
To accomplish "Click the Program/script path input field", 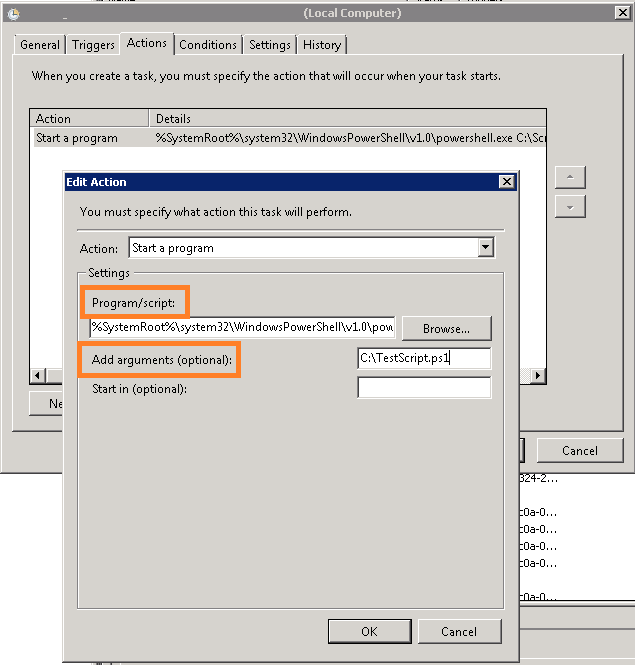I will pyautogui.click(x=242, y=327).
